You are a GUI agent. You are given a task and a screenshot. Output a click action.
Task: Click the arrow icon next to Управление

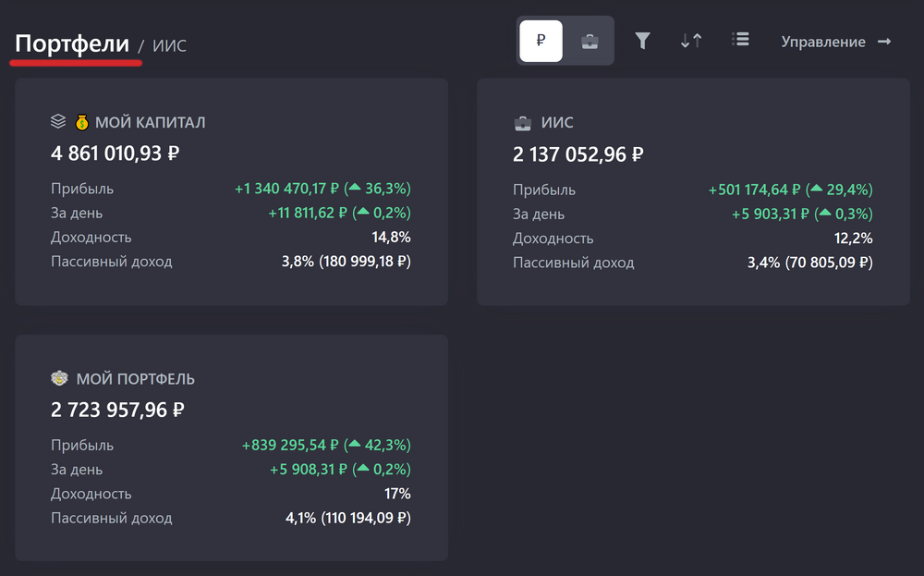[x=885, y=41]
